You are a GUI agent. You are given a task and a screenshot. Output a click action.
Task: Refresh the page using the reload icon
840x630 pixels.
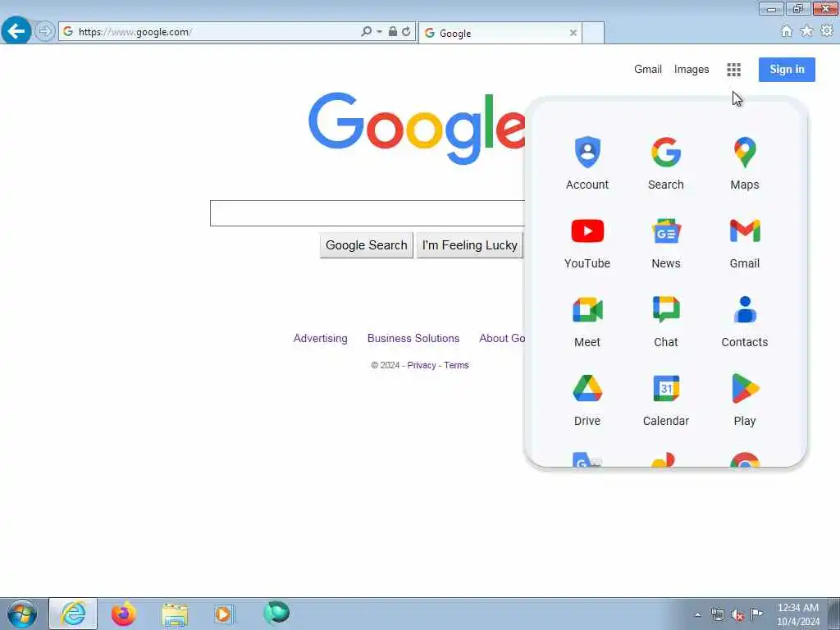click(x=407, y=32)
